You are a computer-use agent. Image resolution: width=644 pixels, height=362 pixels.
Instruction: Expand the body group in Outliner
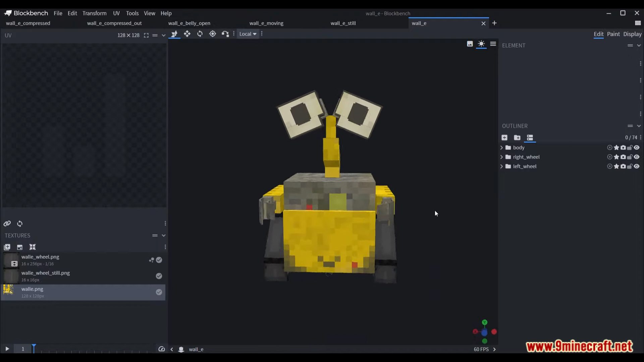coord(501,147)
